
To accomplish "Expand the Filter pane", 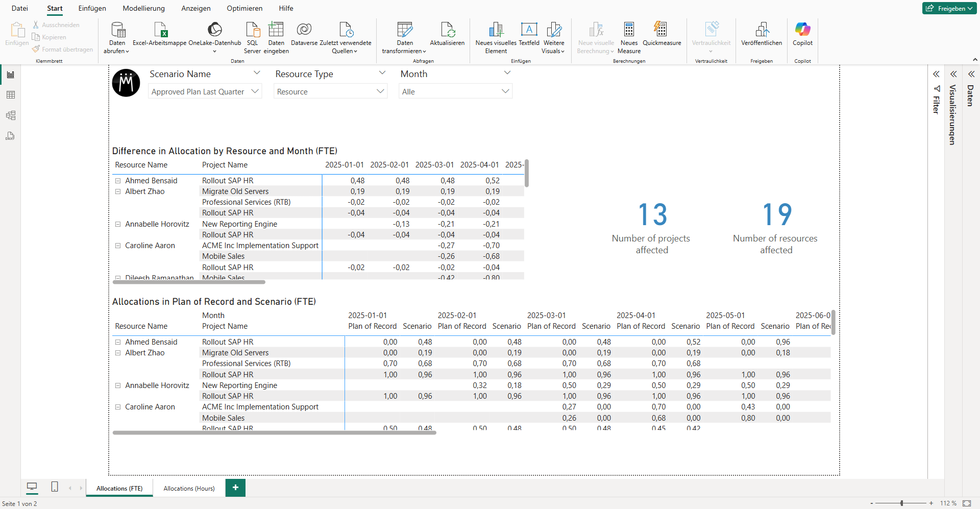I will click(x=936, y=75).
